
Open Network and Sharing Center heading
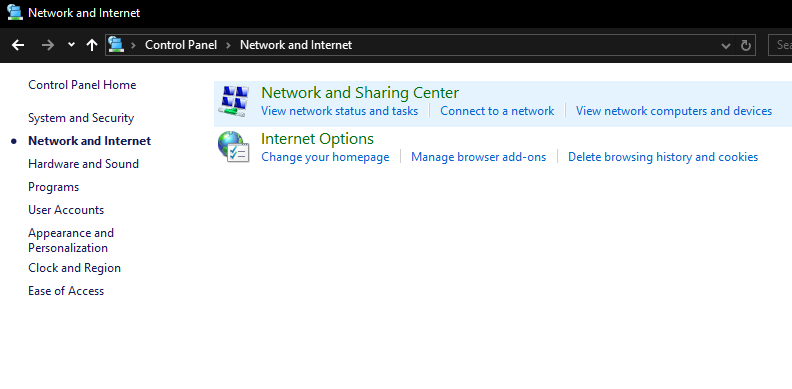click(360, 93)
